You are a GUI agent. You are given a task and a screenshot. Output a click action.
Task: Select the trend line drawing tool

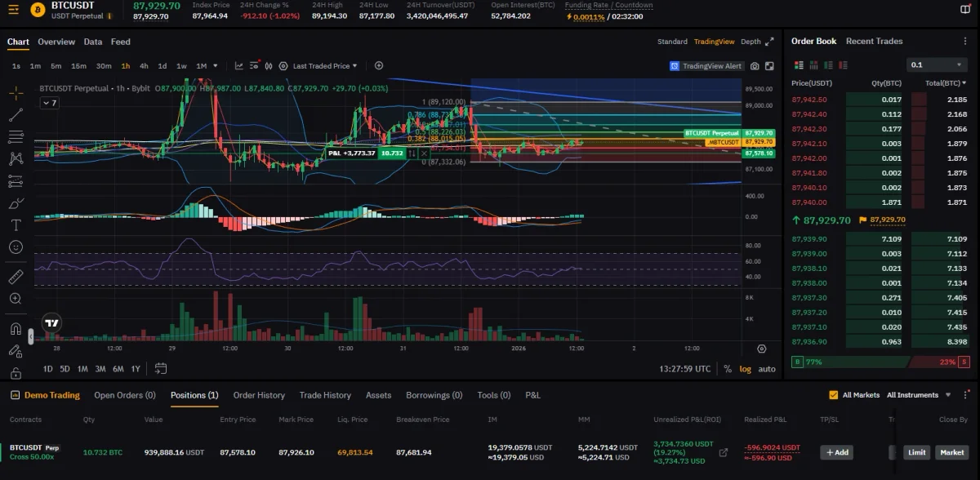point(16,115)
